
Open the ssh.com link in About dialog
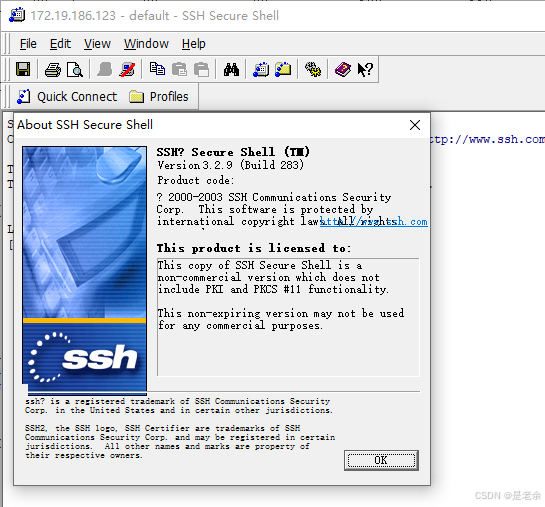374,222
